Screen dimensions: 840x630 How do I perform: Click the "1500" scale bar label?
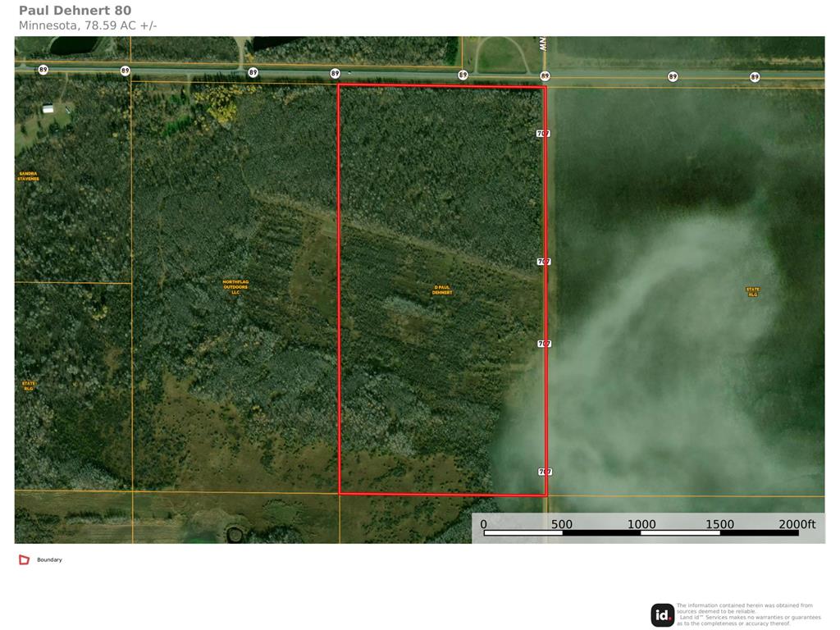pos(719,524)
